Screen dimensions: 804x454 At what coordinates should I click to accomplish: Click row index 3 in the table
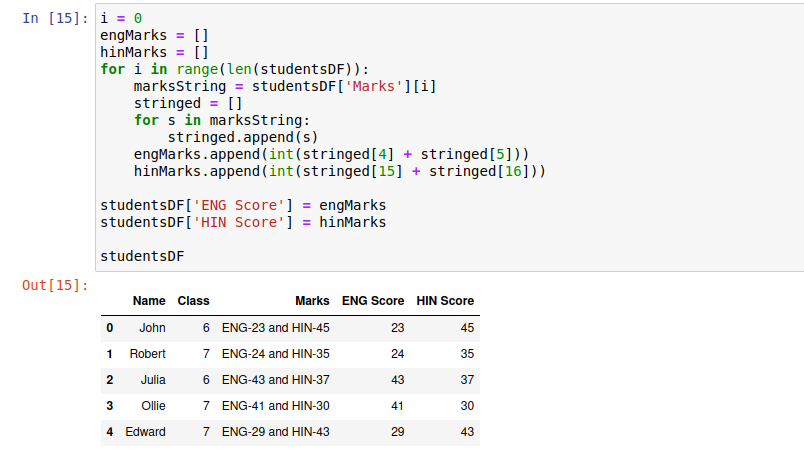click(x=110, y=406)
